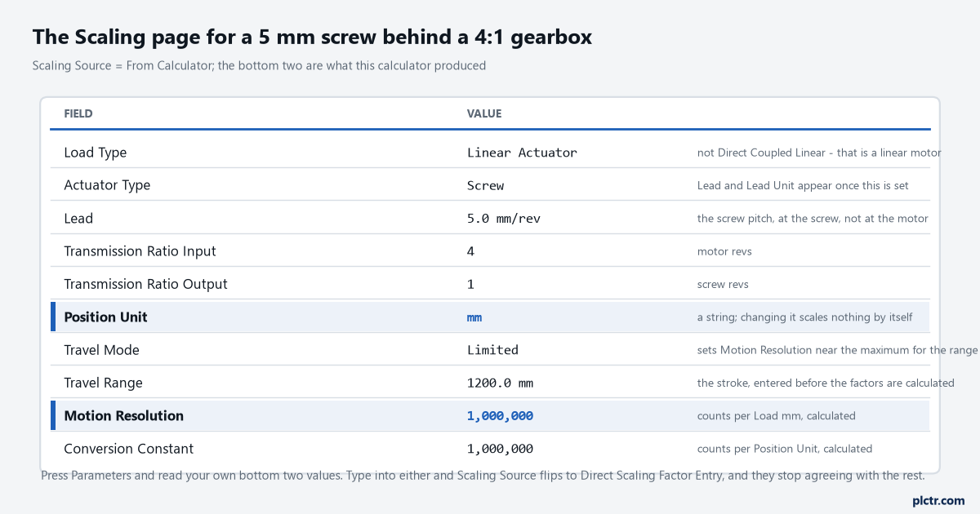Screen dimensions: 980x514
Task: Select the '5.0 mm/rev' value
Action: click(504, 219)
